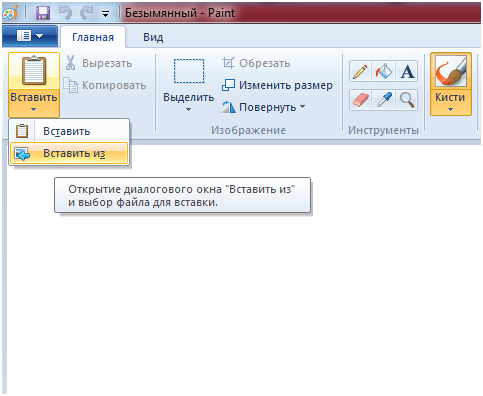Switch to the Вид tab
The width and height of the screenshot is (483, 396).
(x=153, y=37)
